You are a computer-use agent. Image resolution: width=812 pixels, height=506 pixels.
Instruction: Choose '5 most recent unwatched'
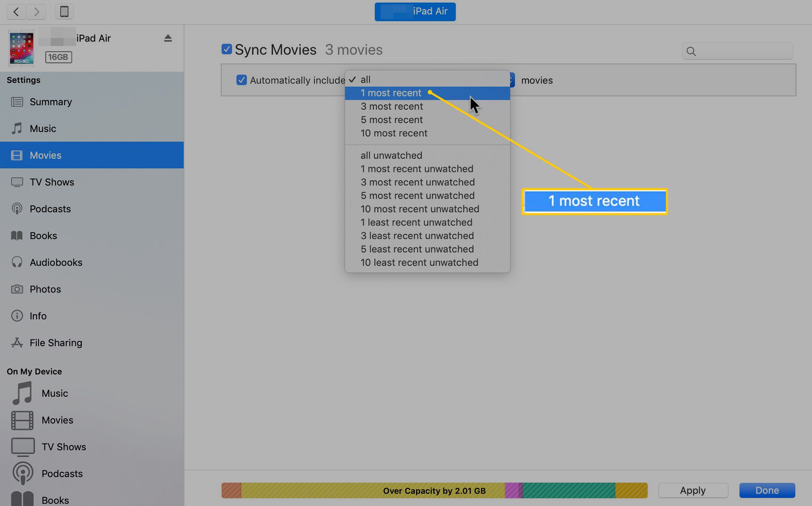[427, 196]
